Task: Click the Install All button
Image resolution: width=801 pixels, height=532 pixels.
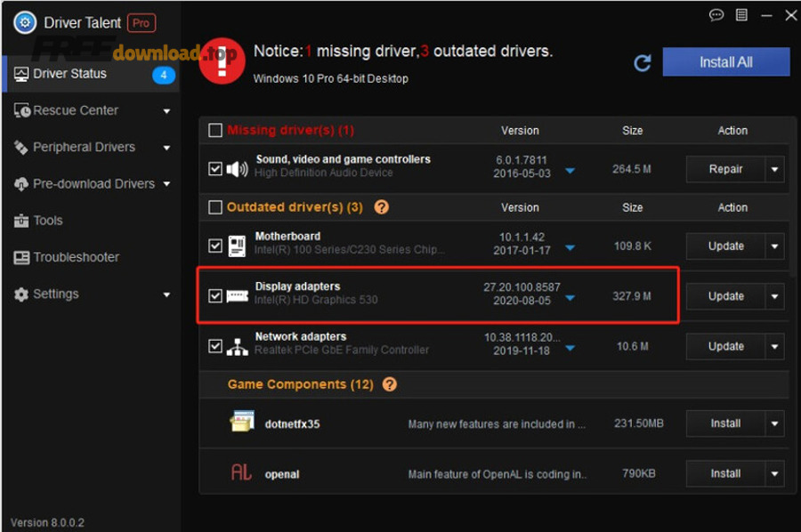Action: coord(726,62)
